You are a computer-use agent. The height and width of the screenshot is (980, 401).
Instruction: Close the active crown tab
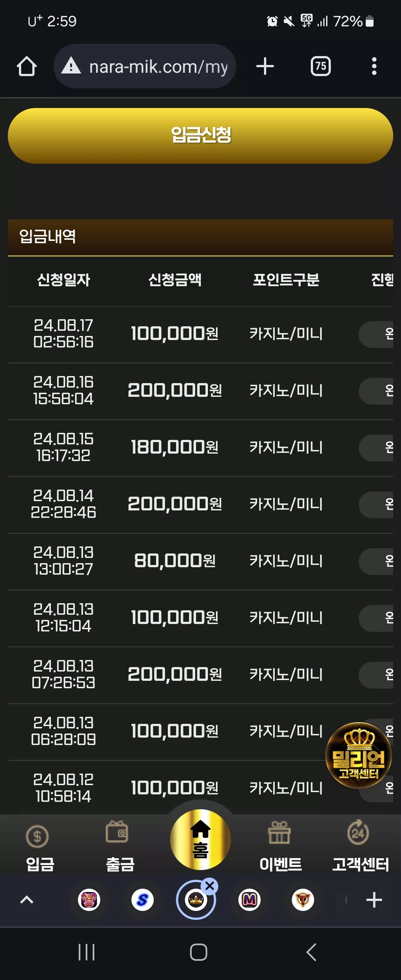pyautogui.click(x=210, y=886)
